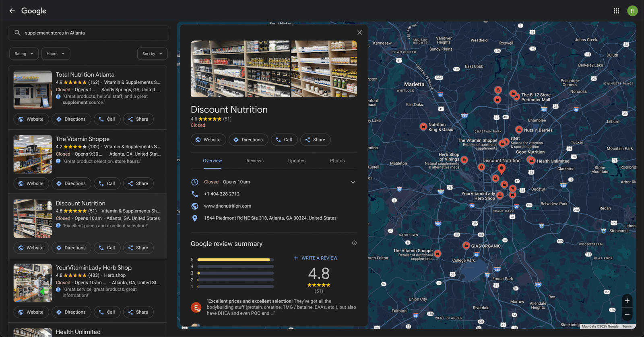Image resolution: width=644 pixels, height=337 pixels.
Task: Open the Hours filter dropdown
Action: (x=56, y=54)
